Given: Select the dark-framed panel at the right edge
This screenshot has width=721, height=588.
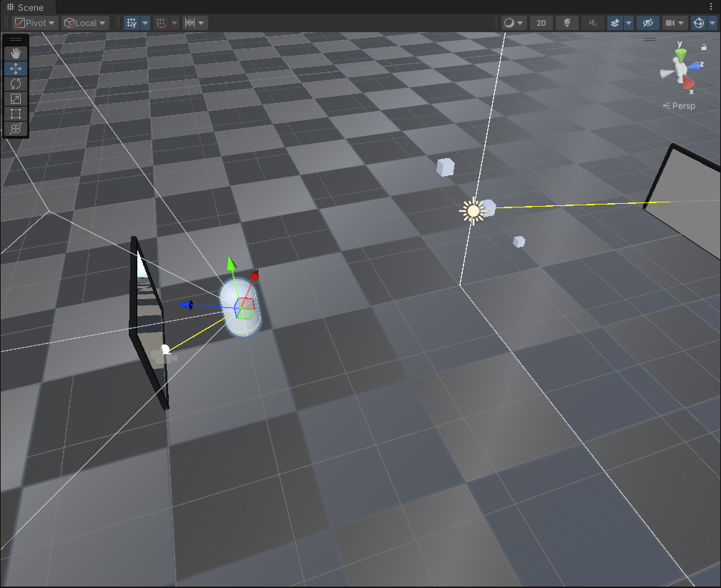Looking at the screenshot, I should point(684,201).
